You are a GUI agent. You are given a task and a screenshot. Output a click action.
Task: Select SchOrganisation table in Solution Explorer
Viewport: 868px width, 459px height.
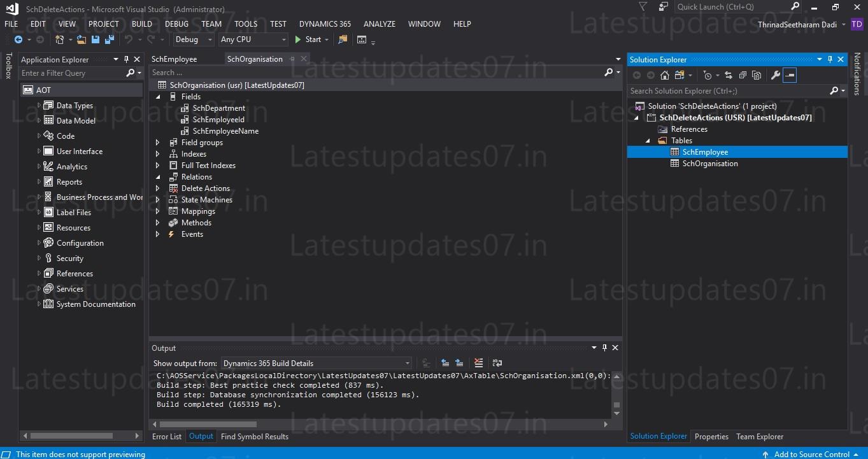[709, 164]
